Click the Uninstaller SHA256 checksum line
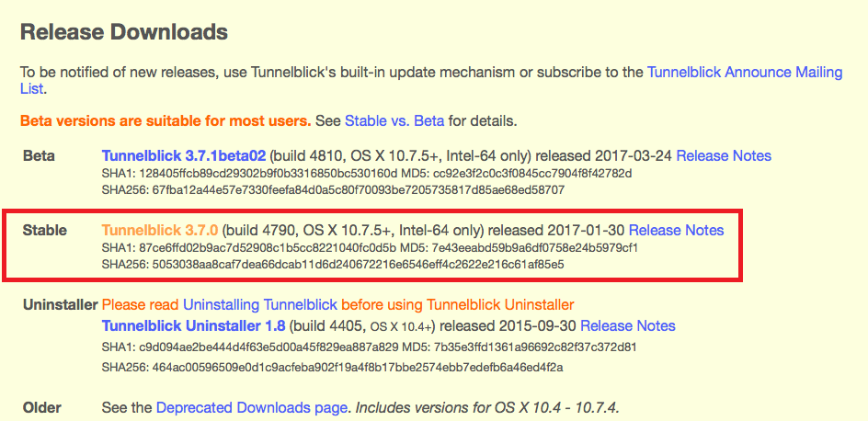The image size is (868, 421). pyautogui.click(x=333, y=367)
